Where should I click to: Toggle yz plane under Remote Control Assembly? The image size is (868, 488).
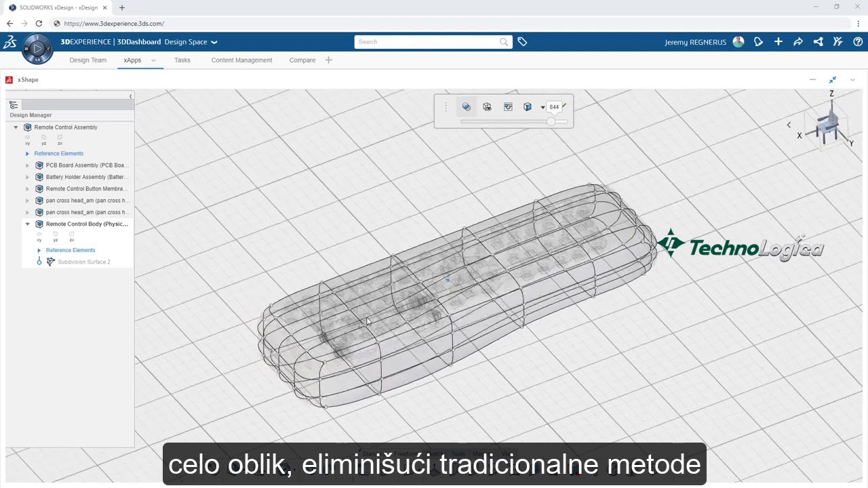(43, 140)
